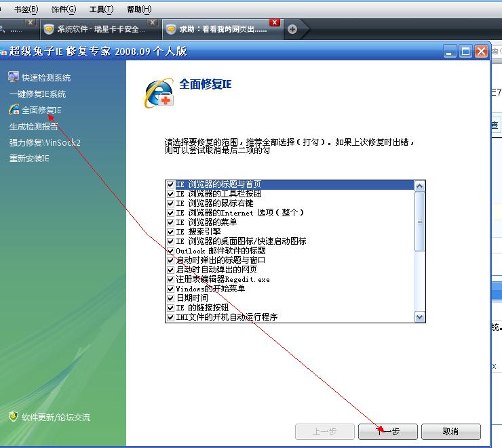This screenshot has width=502, height=448.
Task: Click the list scroll down arrow
Action: click(419, 317)
